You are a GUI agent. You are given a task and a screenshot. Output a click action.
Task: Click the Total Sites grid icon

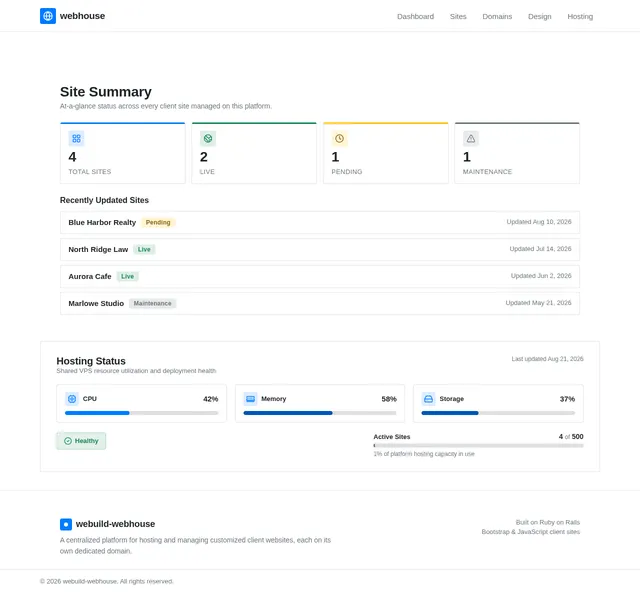[76, 139]
